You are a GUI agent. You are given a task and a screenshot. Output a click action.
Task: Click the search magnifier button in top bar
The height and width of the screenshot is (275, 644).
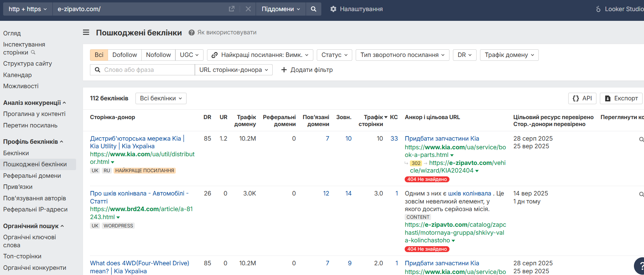(314, 9)
